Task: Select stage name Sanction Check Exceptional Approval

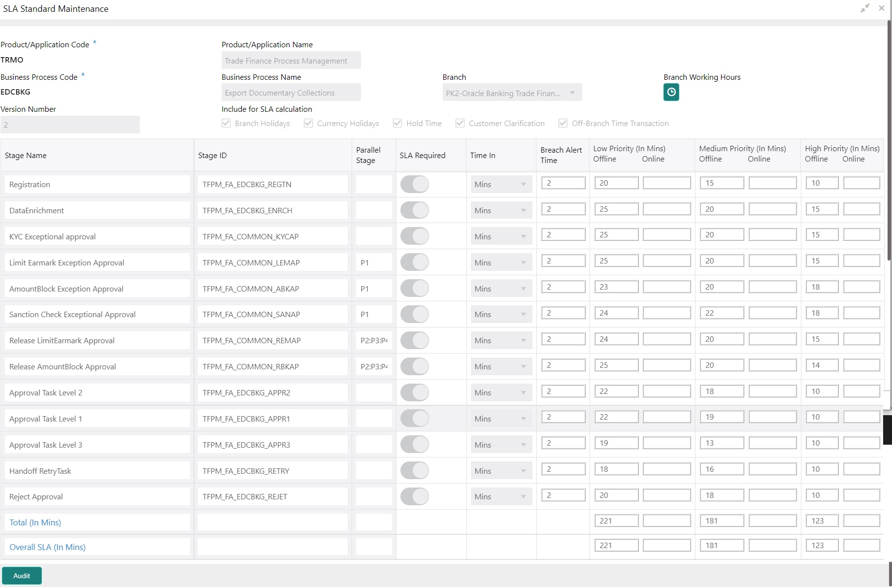Action: pyautogui.click(x=97, y=314)
